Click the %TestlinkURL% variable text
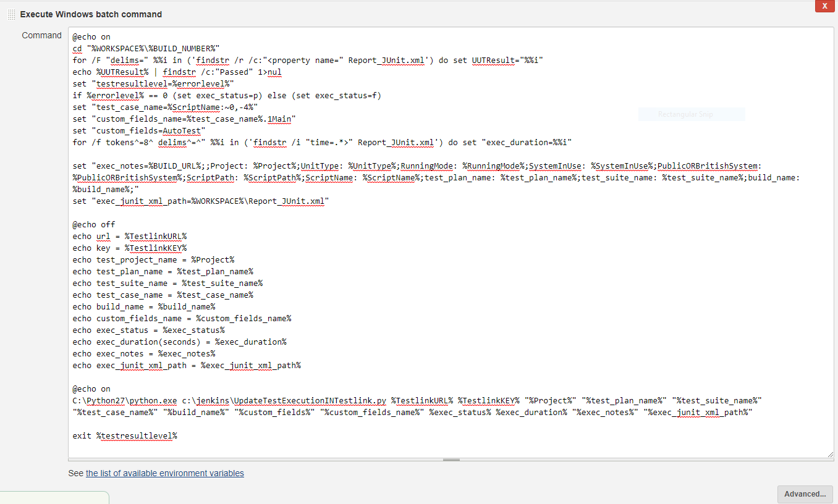 pos(154,236)
